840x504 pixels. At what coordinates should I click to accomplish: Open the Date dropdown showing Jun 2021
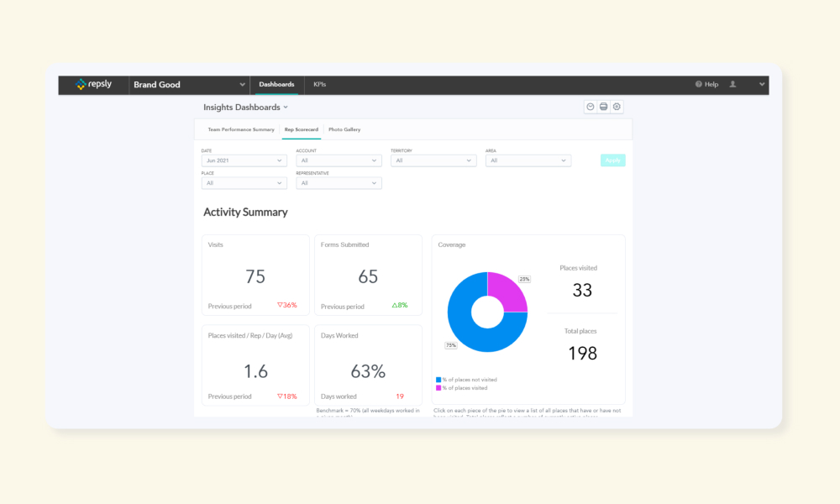(244, 160)
